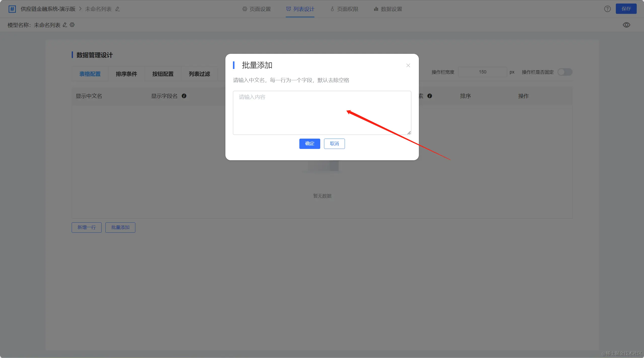The width and height of the screenshot is (644, 358).
Task: Click the hash logo icon
Action: click(x=12, y=9)
